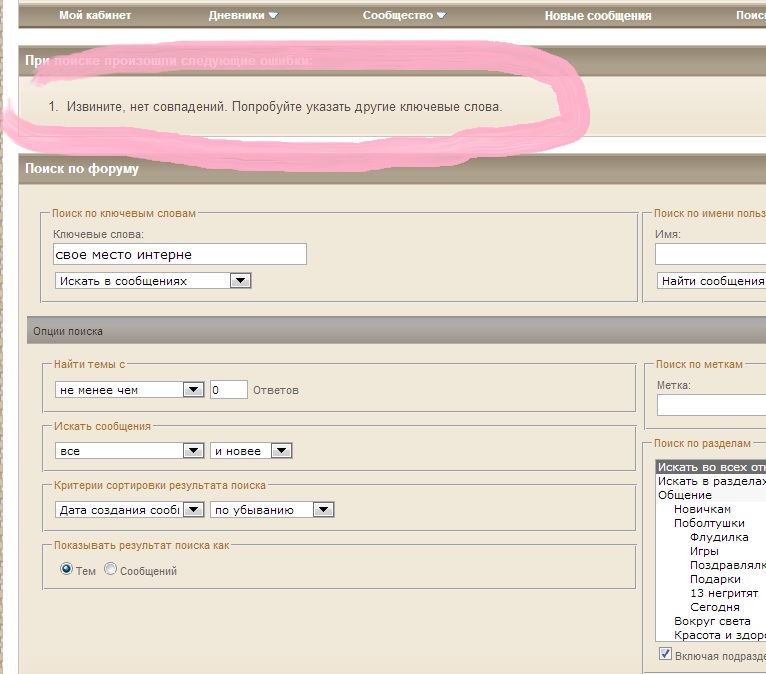Open the не менее чем dropdown

(194, 390)
